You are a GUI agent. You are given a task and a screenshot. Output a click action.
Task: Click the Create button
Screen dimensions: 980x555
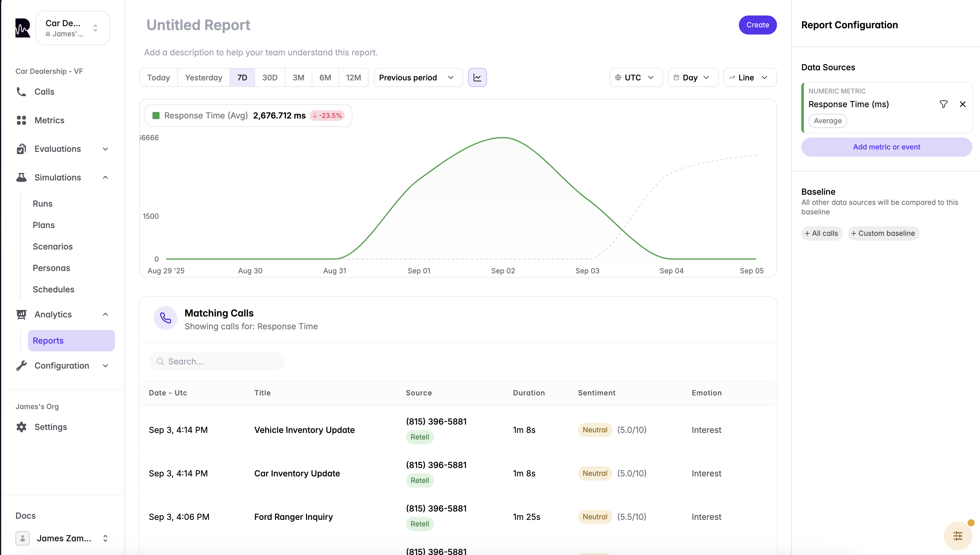[x=757, y=25]
